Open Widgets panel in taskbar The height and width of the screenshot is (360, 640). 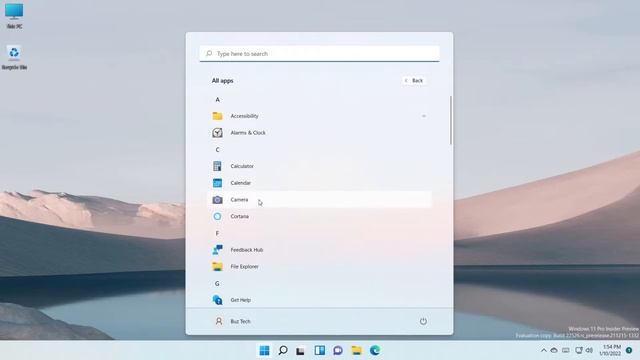pos(320,350)
